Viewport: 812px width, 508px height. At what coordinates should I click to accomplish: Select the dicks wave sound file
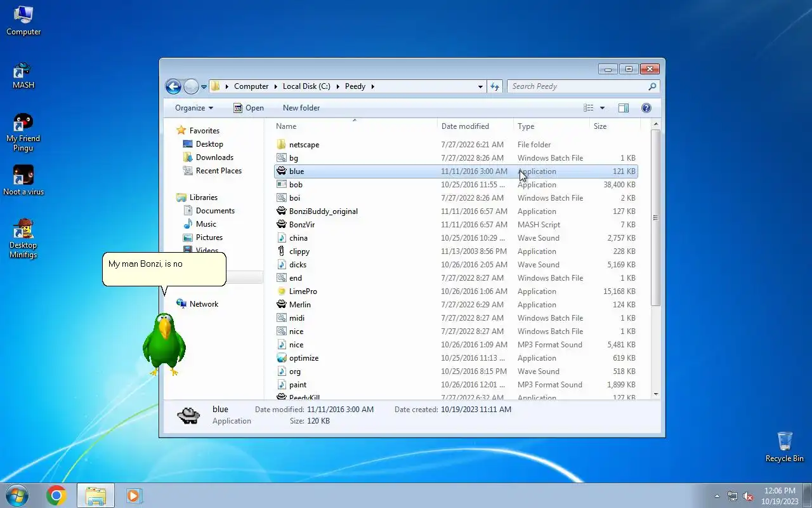click(x=456, y=265)
